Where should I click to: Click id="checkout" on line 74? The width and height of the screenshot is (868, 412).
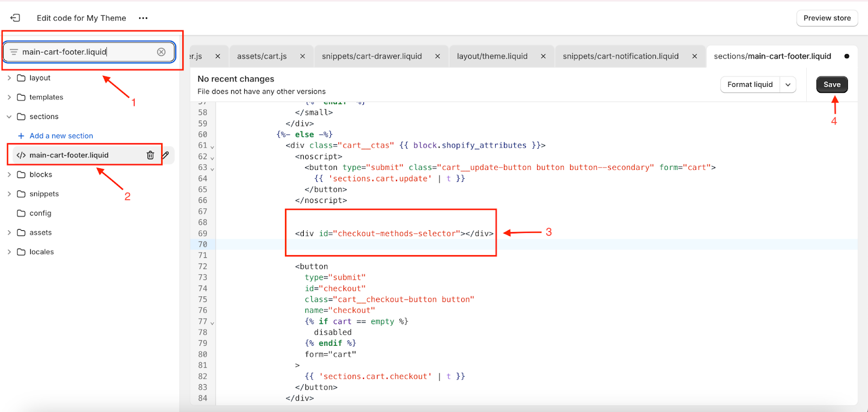(x=335, y=288)
